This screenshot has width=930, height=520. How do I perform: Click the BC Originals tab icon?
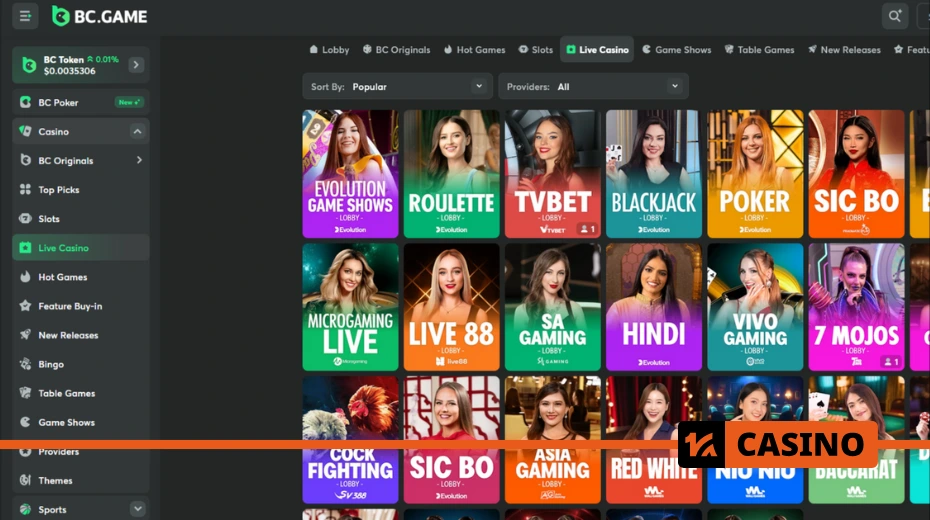[367, 49]
